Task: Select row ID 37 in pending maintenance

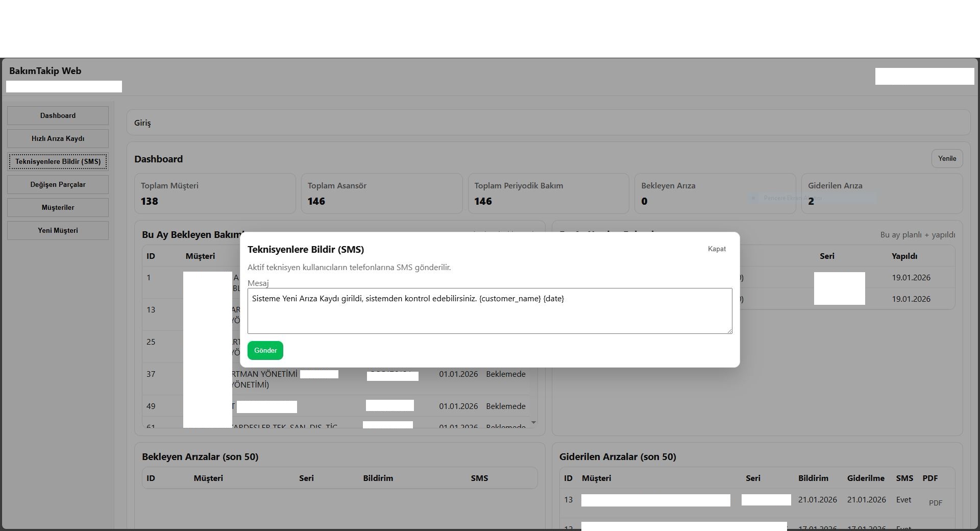Action: point(151,374)
